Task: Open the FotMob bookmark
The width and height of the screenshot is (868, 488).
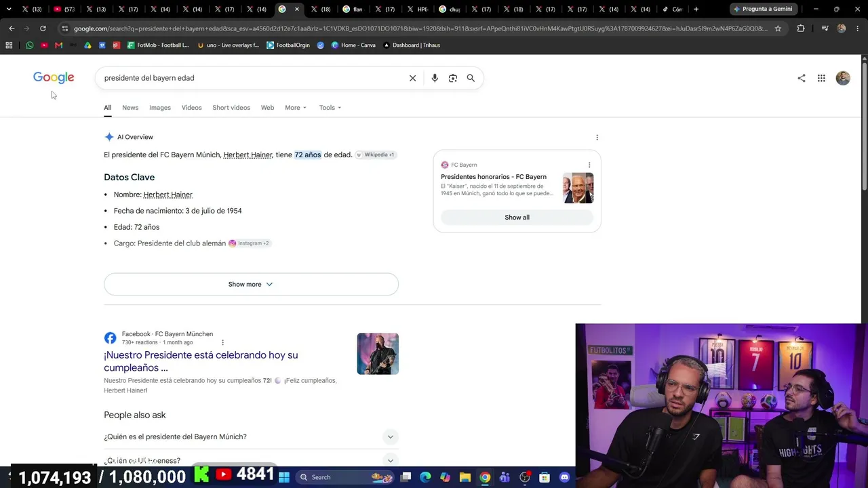Action: pos(158,45)
